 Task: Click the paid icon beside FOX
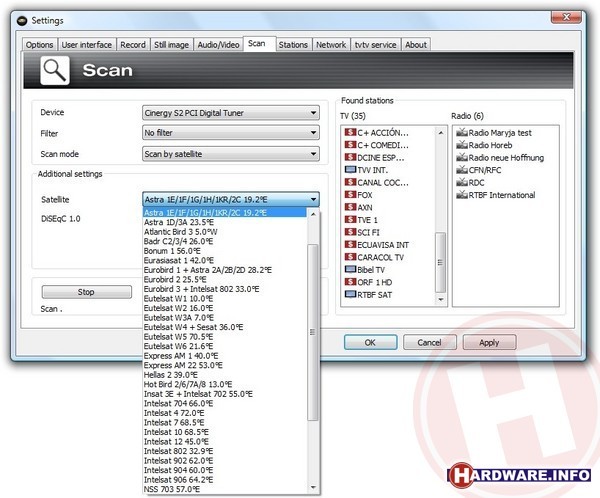350,194
